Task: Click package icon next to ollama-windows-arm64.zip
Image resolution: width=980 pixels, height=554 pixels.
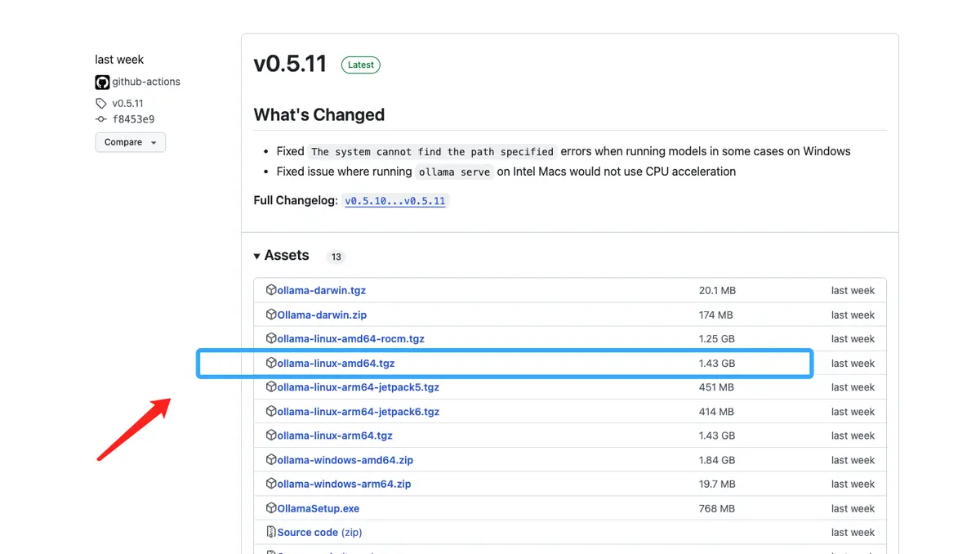Action: coord(271,484)
